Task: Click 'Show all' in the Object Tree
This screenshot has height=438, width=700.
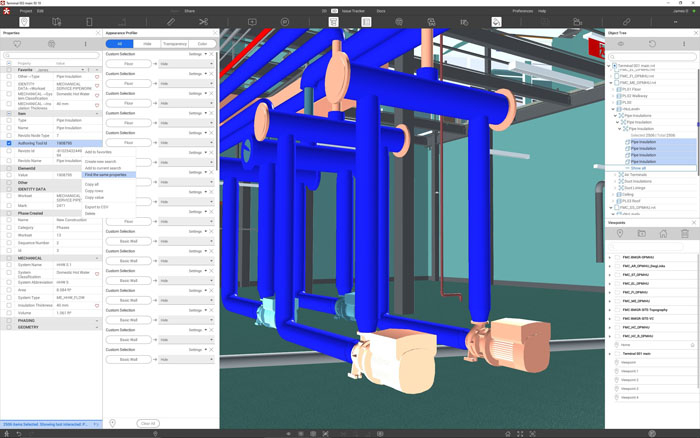Action: 637,168
